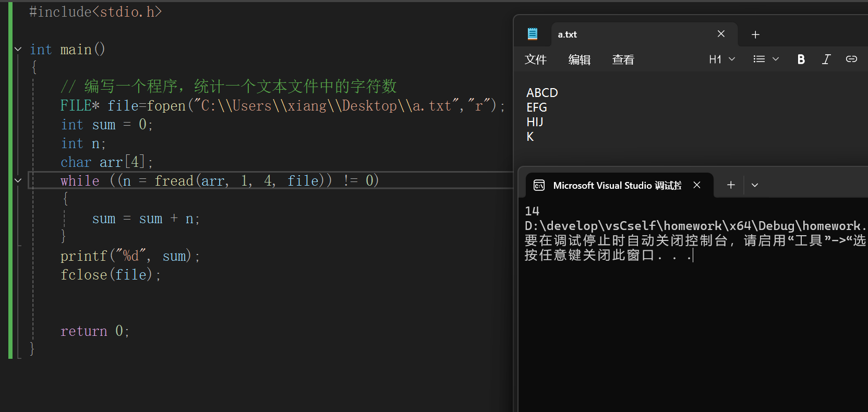This screenshot has height=412, width=868.
Task: Click the D:\develop\vsCself path line in console
Action: (696, 226)
